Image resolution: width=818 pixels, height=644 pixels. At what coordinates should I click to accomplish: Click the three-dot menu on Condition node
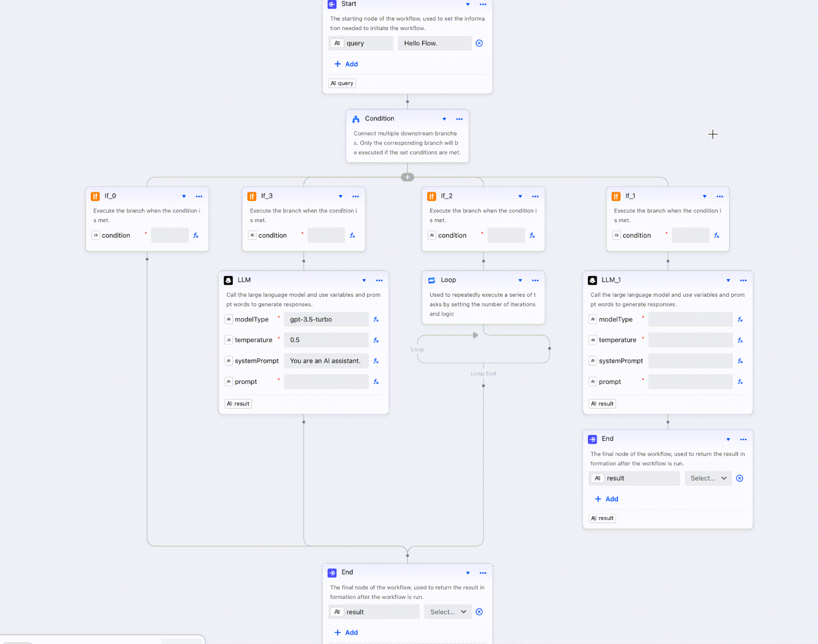(x=459, y=119)
